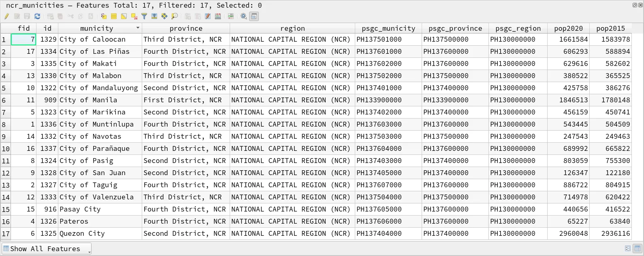Click pop2015 value 755300 for Pasig
The image size is (644, 256).
(610, 161)
